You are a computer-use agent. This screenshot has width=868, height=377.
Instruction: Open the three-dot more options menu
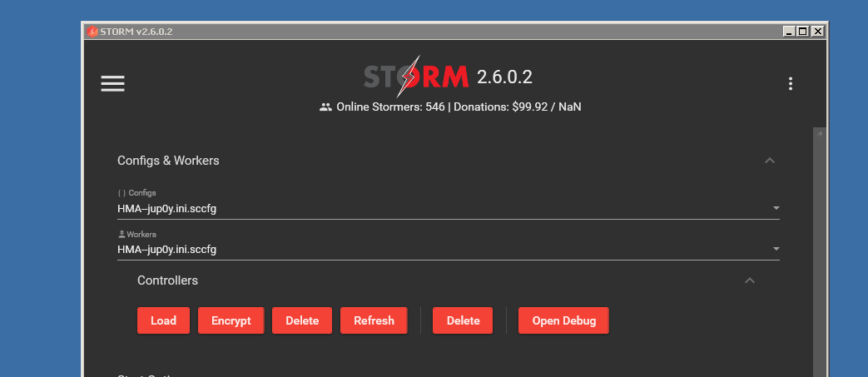tap(791, 83)
